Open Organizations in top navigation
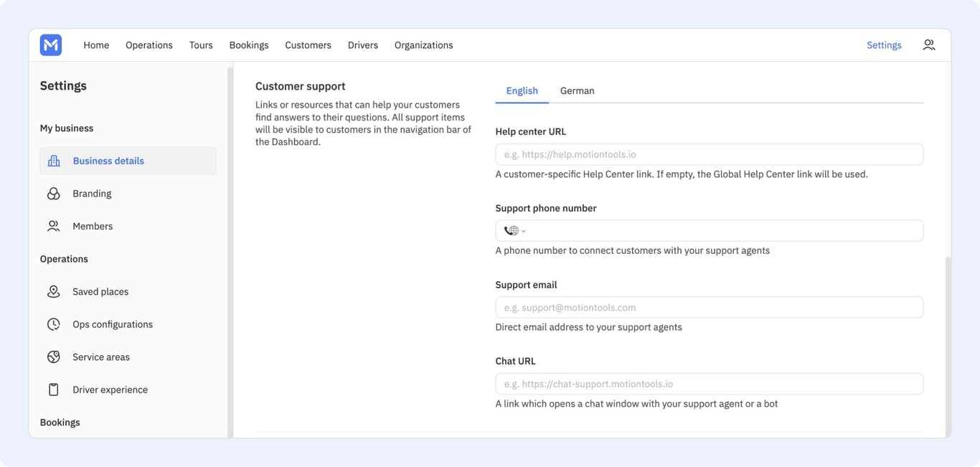980x467 pixels. (424, 45)
